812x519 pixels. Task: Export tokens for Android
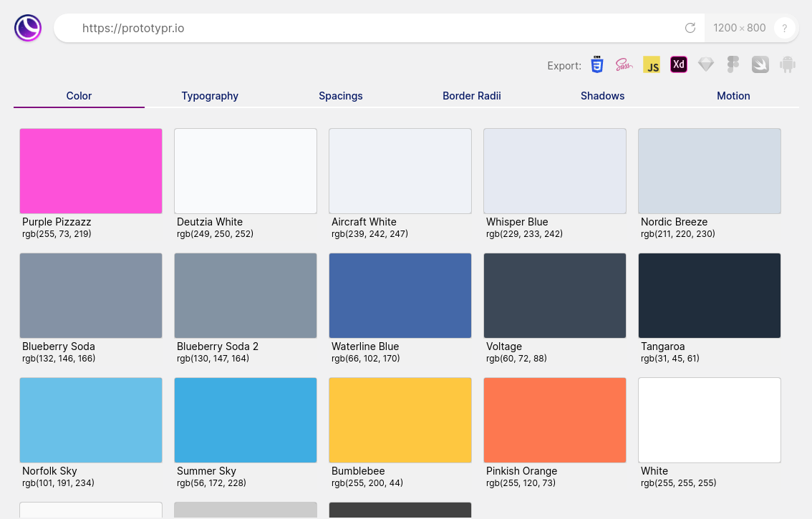(x=787, y=64)
